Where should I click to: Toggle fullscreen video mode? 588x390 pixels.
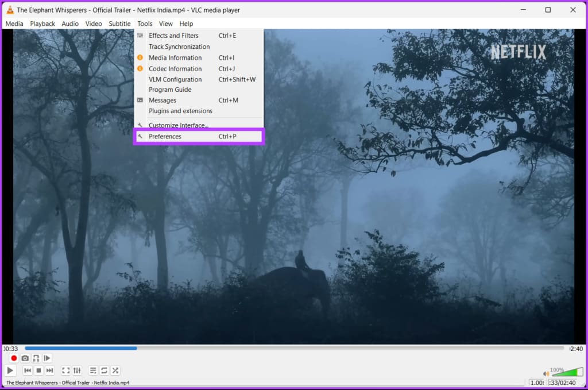(65, 370)
